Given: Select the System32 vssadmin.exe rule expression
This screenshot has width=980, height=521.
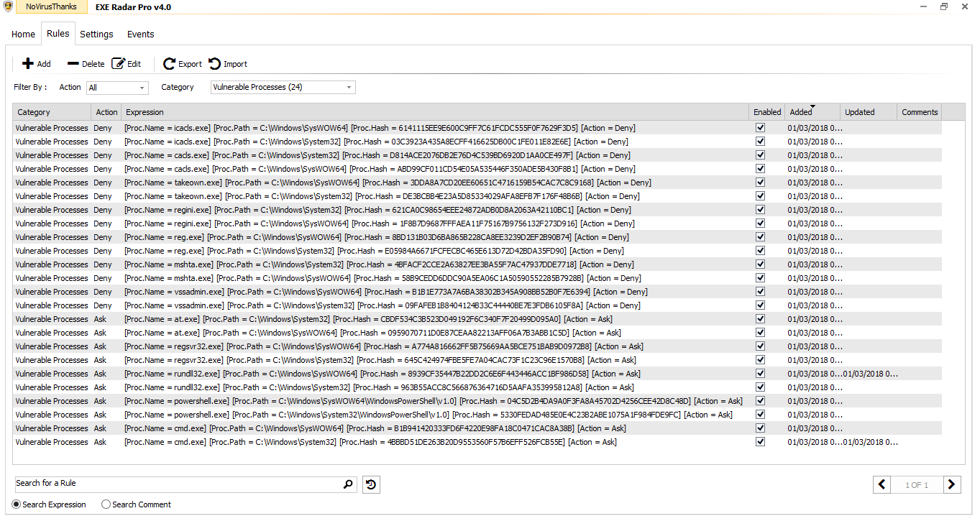Looking at the screenshot, I should (x=383, y=305).
